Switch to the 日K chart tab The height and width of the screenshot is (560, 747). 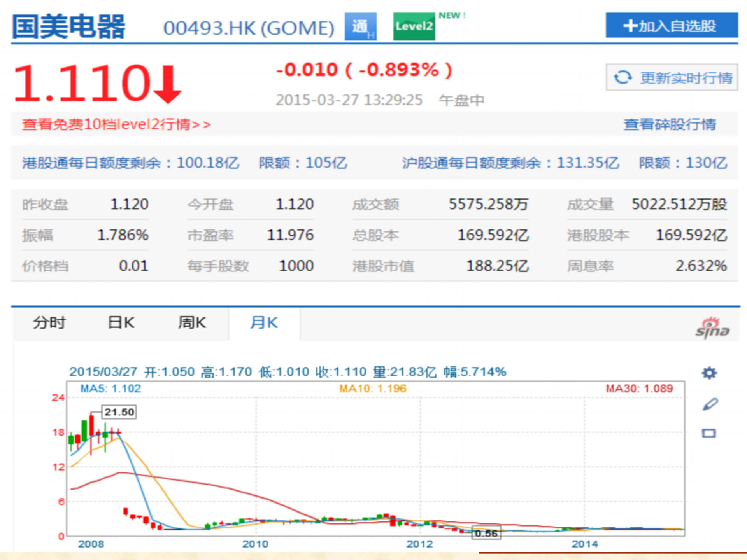121,322
